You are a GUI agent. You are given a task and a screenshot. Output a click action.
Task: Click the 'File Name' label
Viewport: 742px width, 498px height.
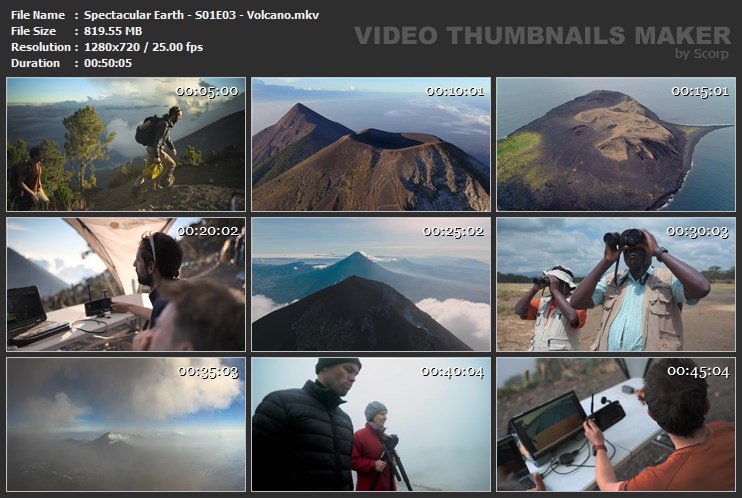pyautogui.click(x=38, y=15)
